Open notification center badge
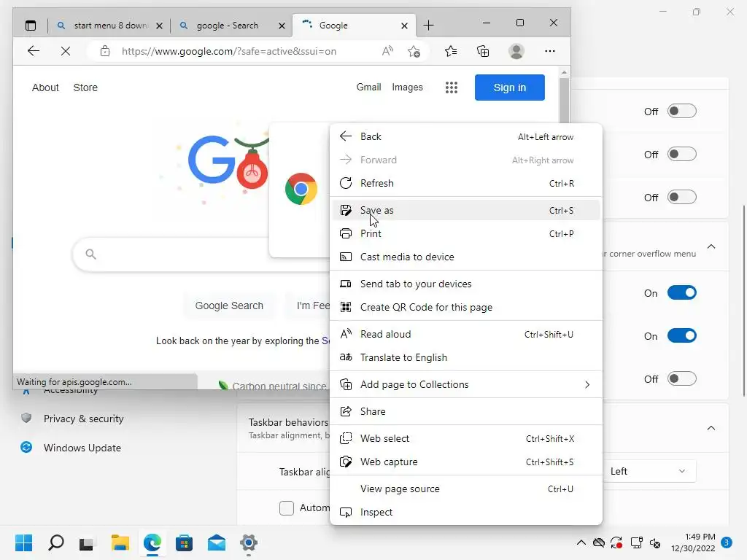Viewport: 747px width, 560px height. (727, 542)
